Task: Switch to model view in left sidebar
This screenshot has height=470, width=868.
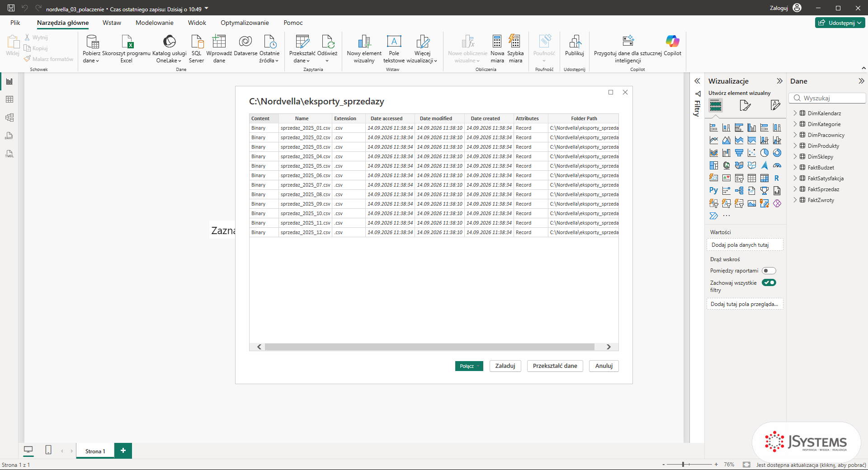Action: click(9, 117)
